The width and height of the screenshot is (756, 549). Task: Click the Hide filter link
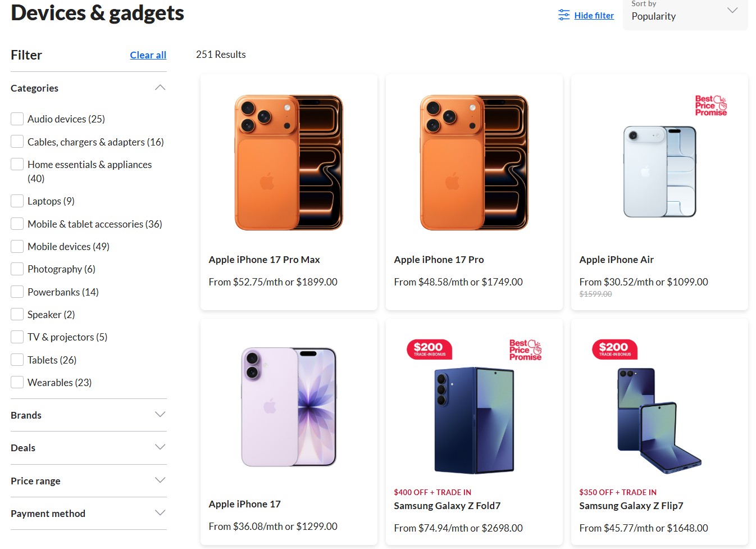tap(594, 16)
